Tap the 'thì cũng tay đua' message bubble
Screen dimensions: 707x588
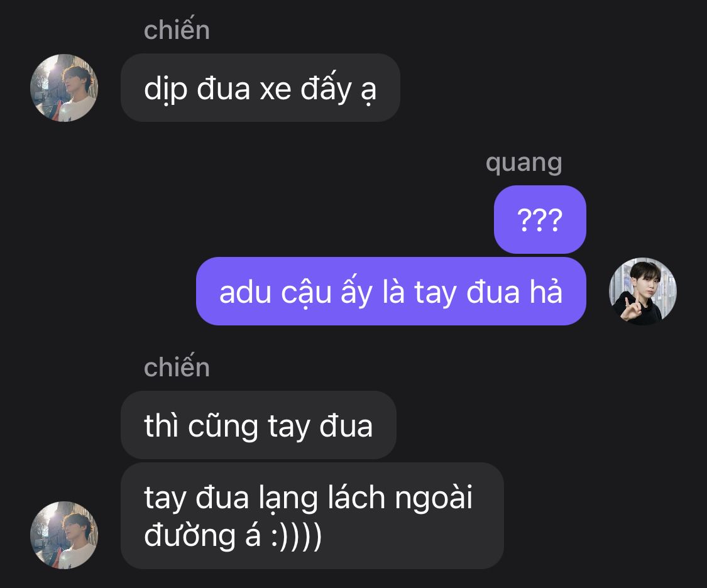pyautogui.click(x=258, y=425)
